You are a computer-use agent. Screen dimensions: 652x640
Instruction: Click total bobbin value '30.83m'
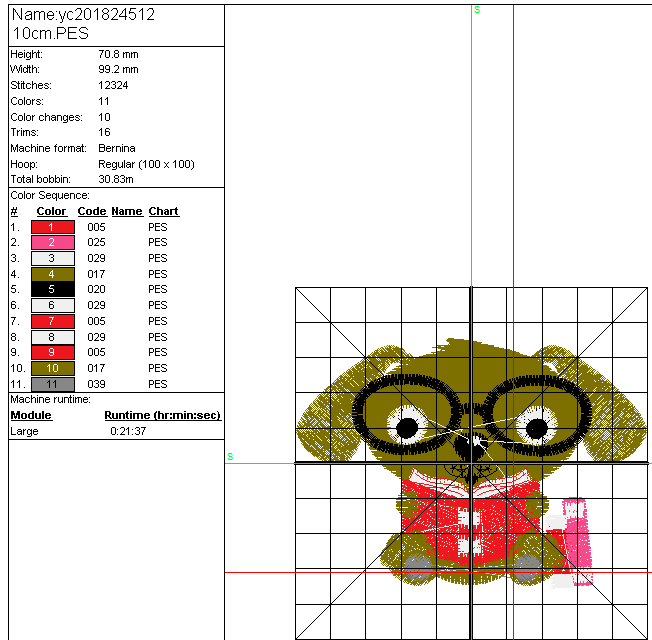[x=116, y=179]
